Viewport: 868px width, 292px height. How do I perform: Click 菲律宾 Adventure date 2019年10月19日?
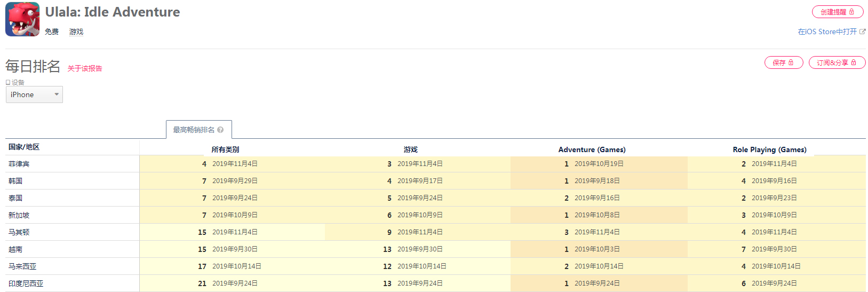[x=599, y=164]
